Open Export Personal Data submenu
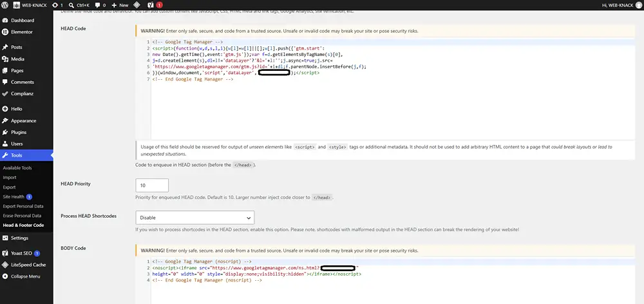 point(23,206)
